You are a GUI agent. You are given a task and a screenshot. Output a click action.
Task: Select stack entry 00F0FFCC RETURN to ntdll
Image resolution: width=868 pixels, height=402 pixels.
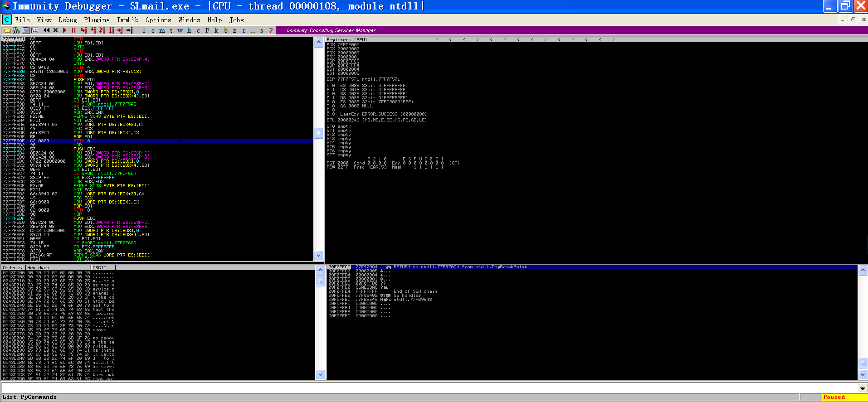[x=592, y=267]
